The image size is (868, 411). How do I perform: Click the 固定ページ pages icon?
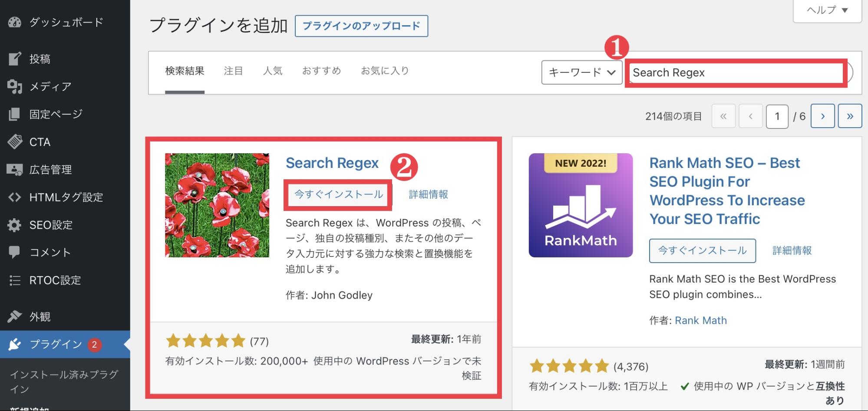[x=14, y=114]
